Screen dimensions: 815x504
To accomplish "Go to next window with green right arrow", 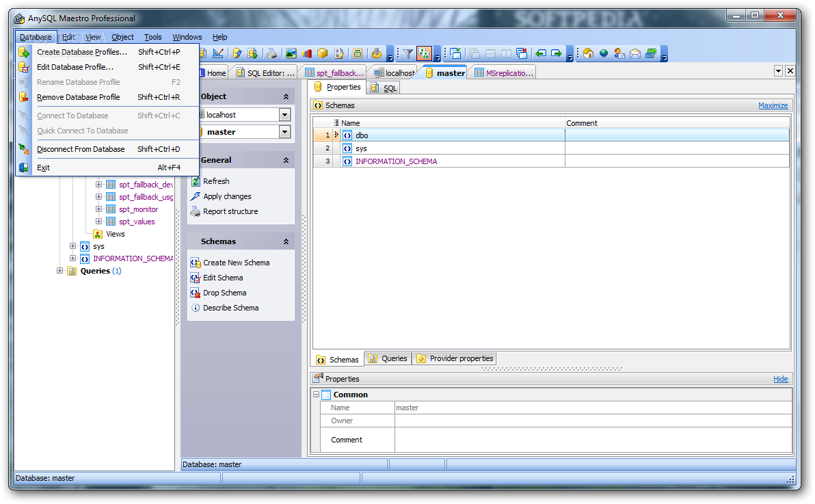I will click(557, 53).
